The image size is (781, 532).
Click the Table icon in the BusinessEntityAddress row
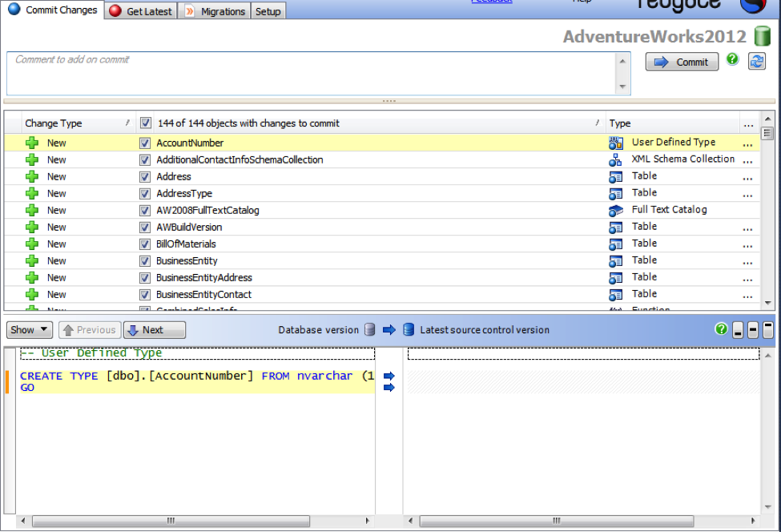point(616,278)
